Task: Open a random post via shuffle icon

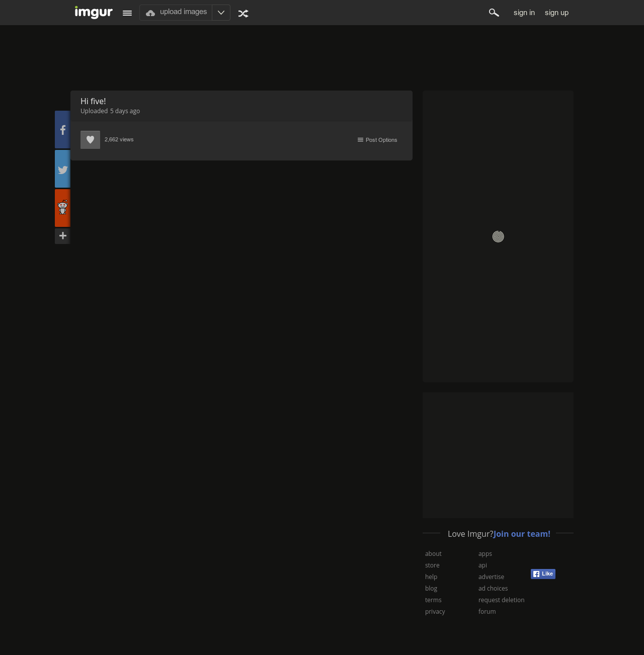Action: click(x=244, y=14)
